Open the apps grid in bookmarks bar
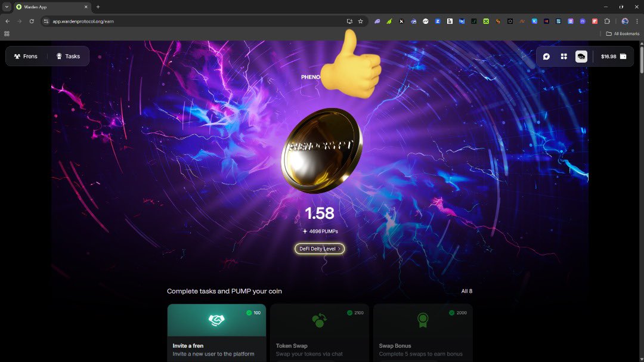Viewport: 644px width, 362px height. (x=7, y=33)
